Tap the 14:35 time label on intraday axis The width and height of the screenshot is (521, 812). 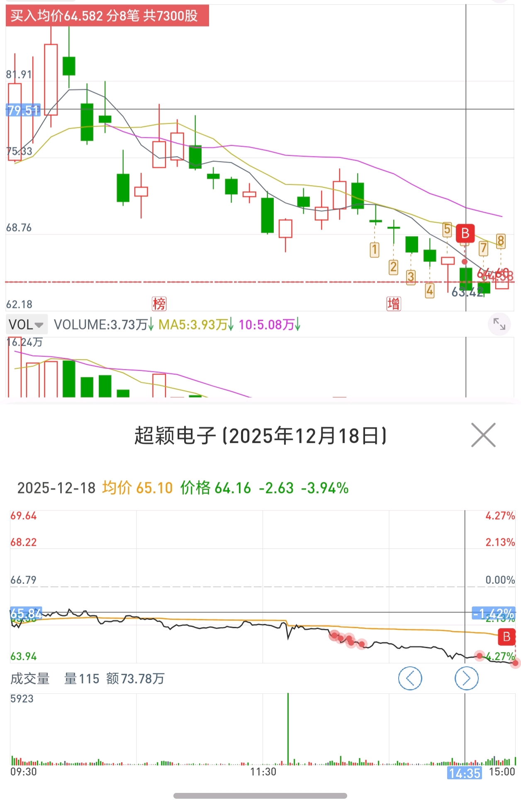point(464,773)
